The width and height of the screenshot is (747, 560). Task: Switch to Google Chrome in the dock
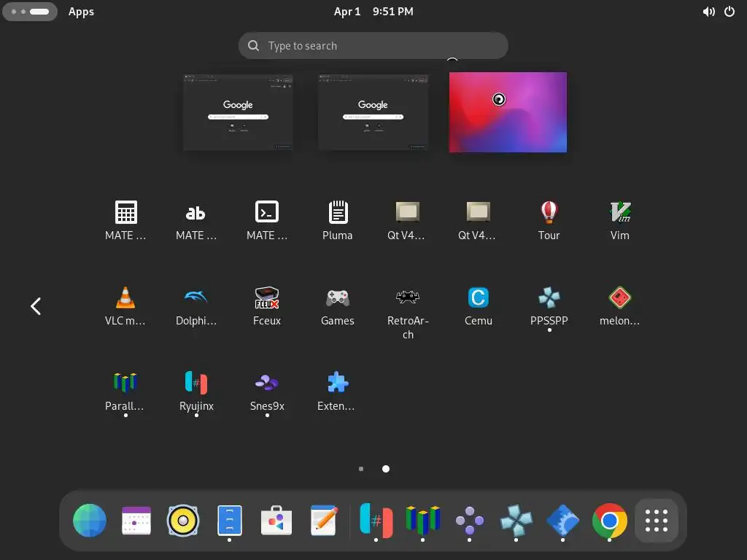609,520
